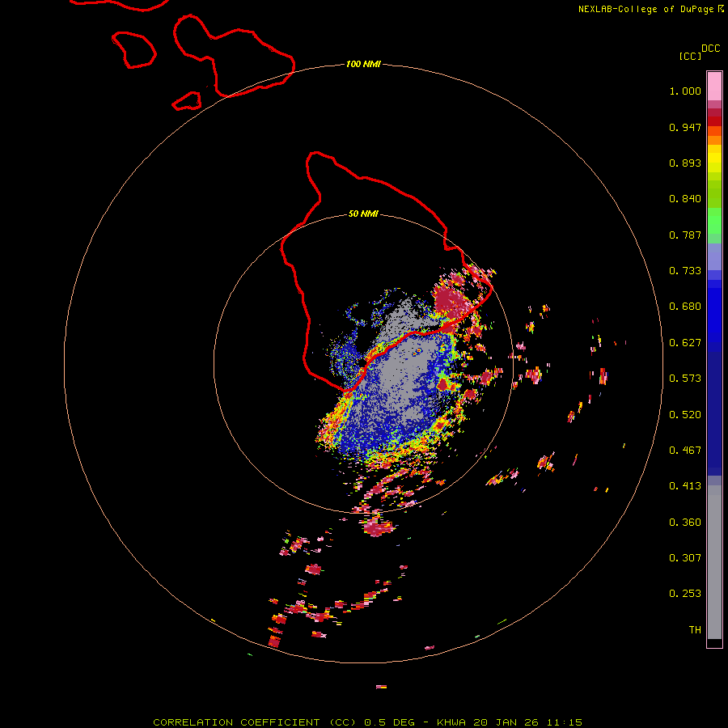Viewport: 728px width, 728px height.
Task: Click the 0.360 scale value
Action: coord(685,523)
